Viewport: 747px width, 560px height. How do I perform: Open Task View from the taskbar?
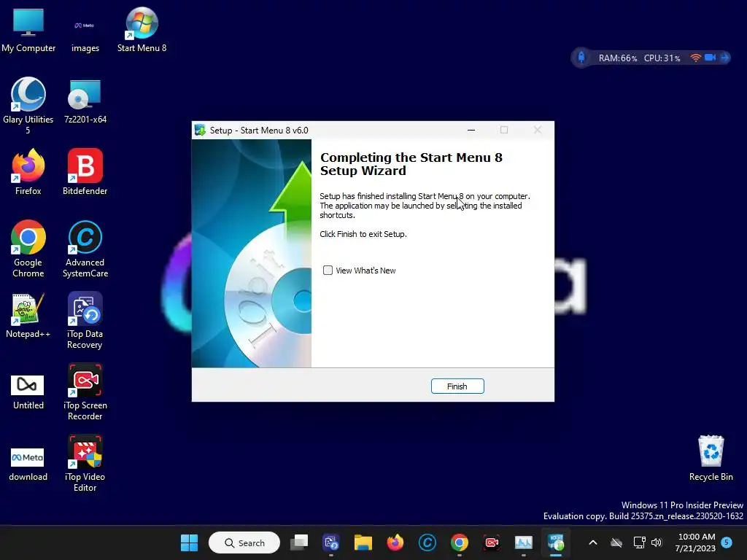coord(299,542)
